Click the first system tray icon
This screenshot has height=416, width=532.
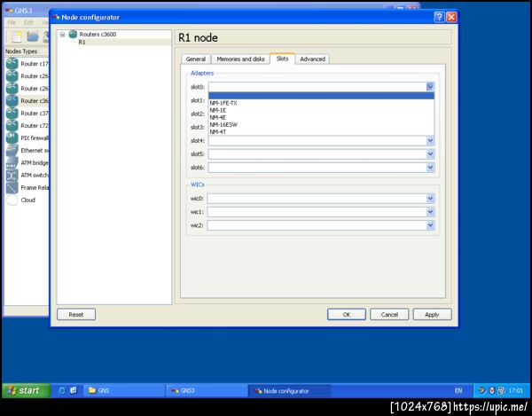(481, 390)
